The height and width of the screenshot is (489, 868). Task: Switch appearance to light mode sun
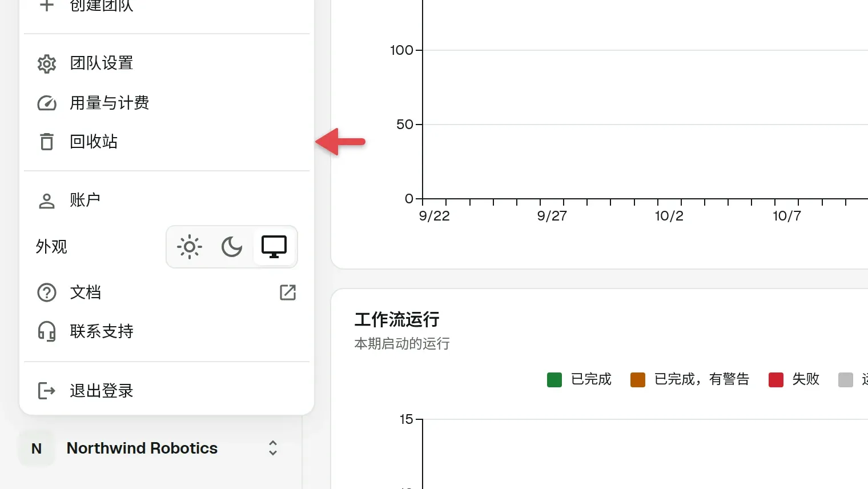coord(190,247)
